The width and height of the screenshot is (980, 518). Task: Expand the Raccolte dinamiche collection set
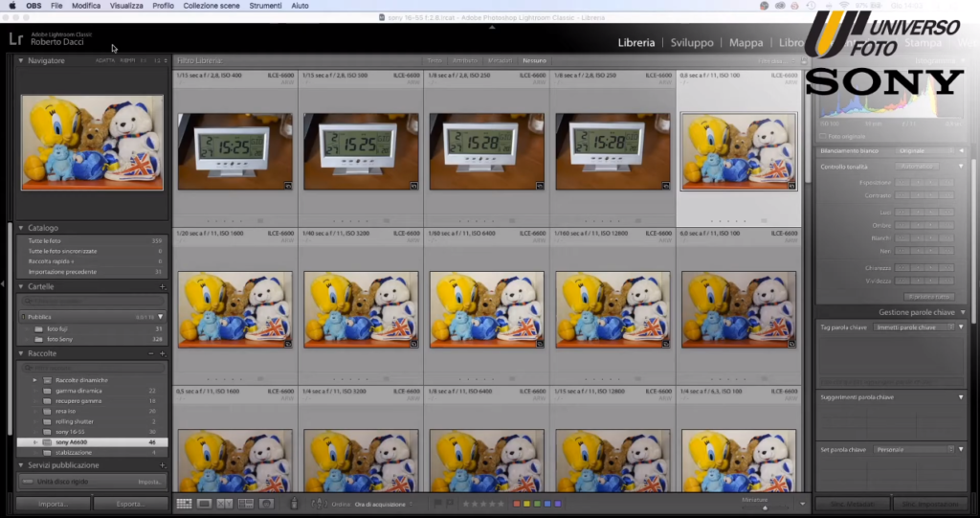[35, 380]
